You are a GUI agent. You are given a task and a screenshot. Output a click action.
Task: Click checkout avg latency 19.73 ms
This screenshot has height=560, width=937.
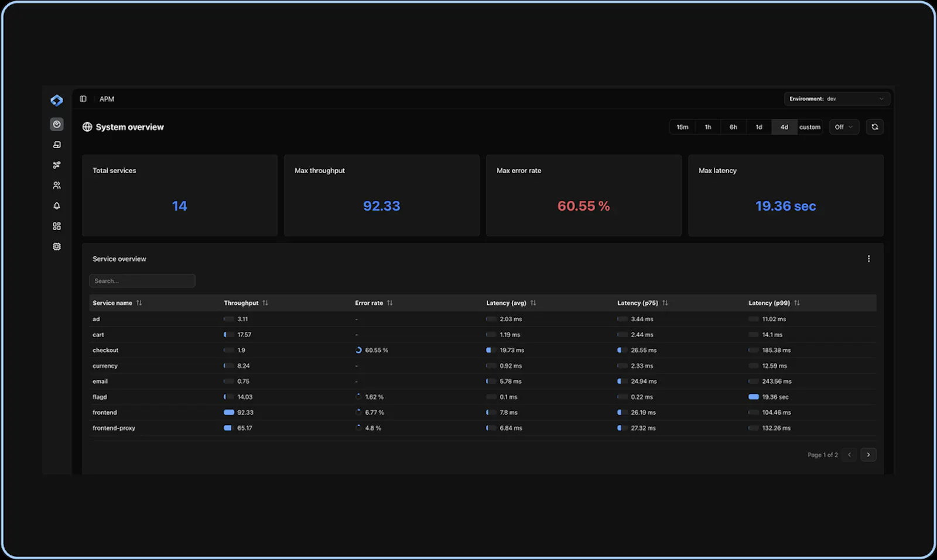pyautogui.click(x=512, y=350)
